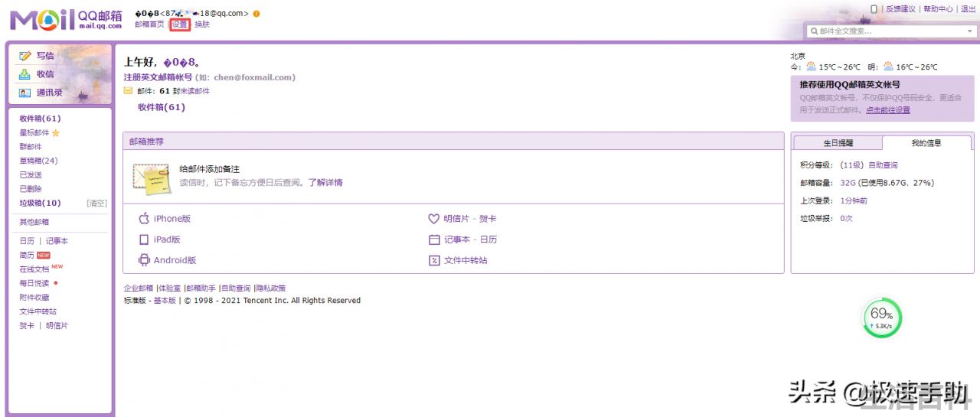
Task: Click the calendar icon for 记事本 - 日历
Action: [434, 239]
